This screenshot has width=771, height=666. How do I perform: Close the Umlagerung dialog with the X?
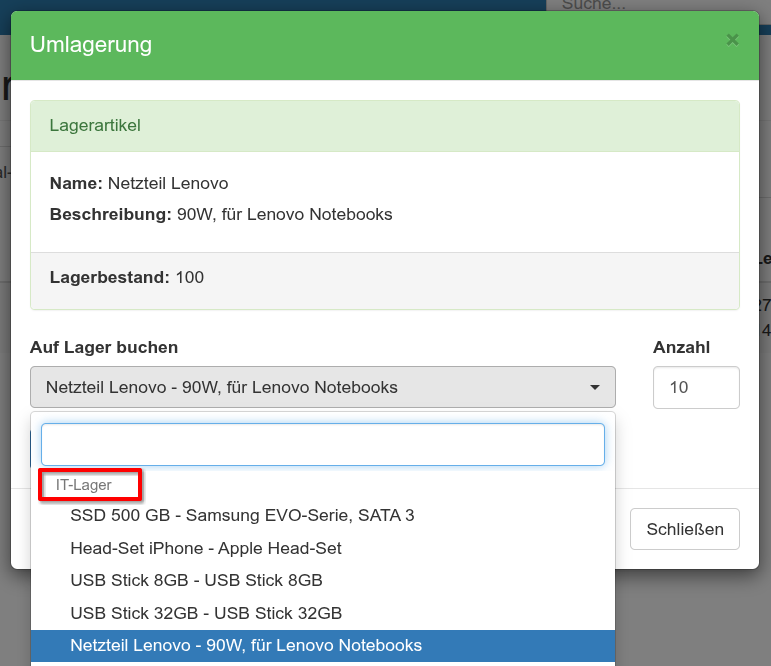pyautogui.click(x=732, y=40)
